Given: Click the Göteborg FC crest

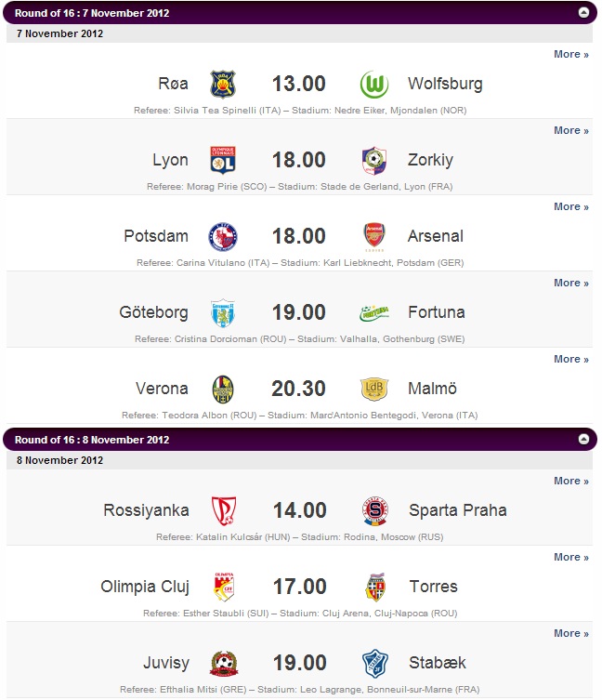Looking at the screenshot, I should (223, 312).
